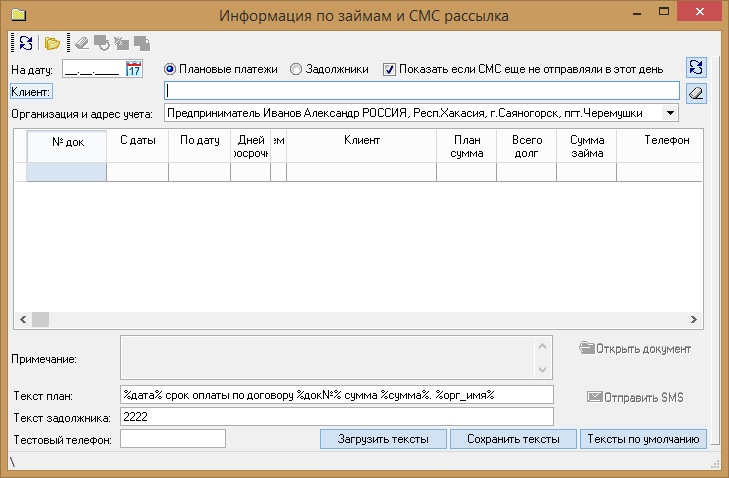Click the На дату input field
729x478 pixels.
click(93, 69)
